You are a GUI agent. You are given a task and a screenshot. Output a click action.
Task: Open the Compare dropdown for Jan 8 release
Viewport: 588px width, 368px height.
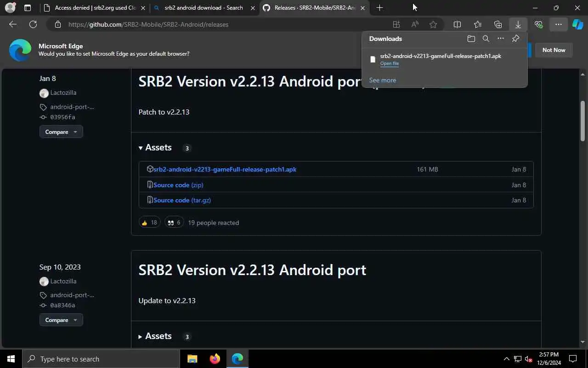61,132
